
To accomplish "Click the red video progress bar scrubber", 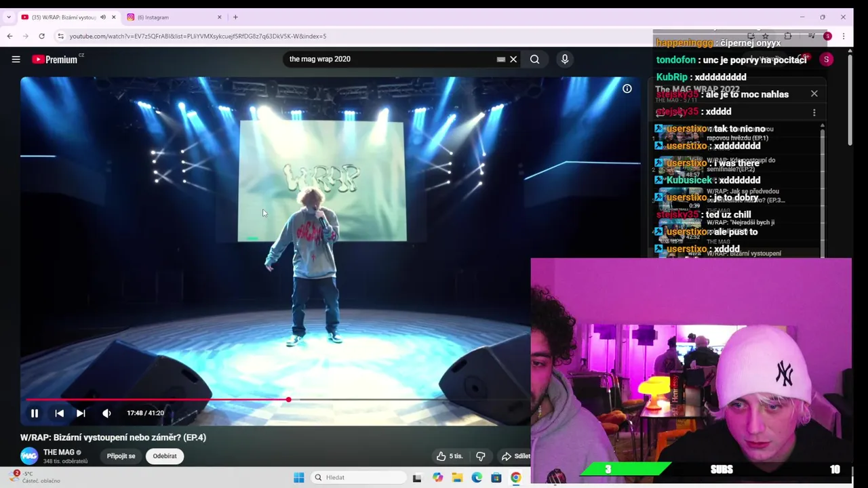I will click(288, 400).
